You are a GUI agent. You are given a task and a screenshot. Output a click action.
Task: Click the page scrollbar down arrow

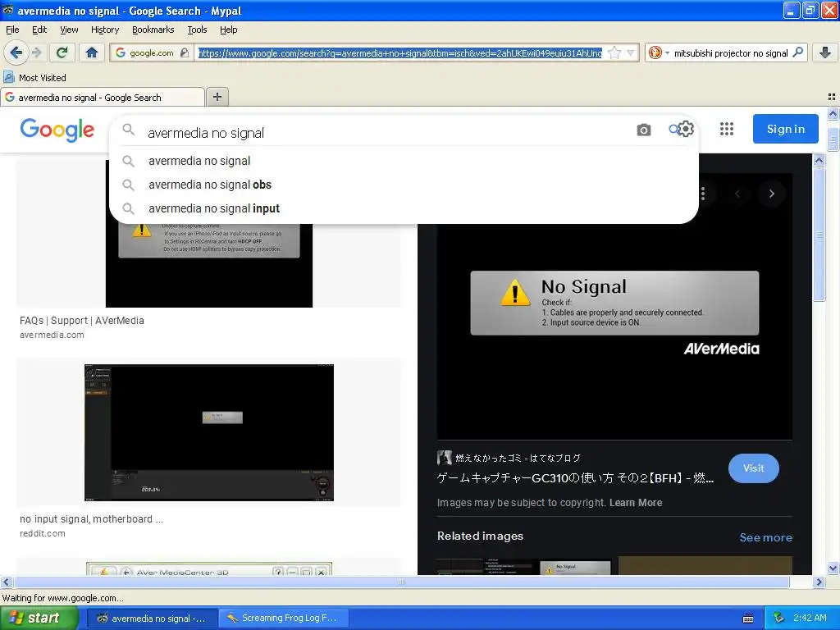click(x=833, y=568)
